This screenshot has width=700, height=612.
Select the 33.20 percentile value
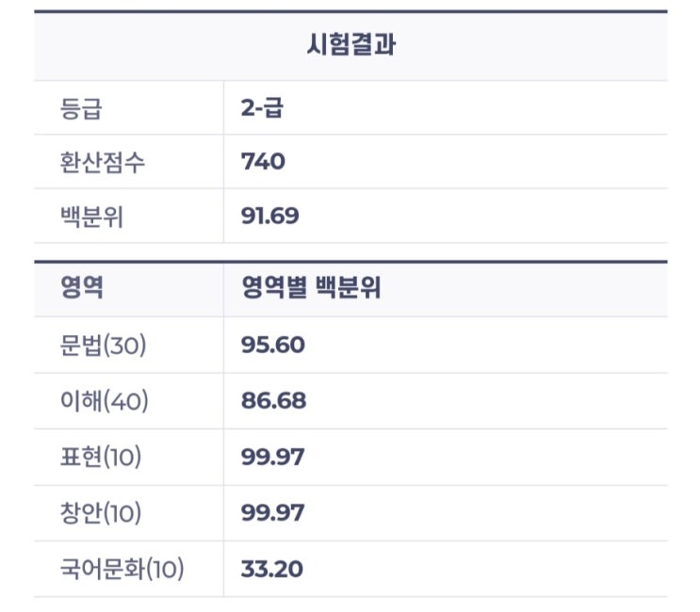tap(272, 569)
